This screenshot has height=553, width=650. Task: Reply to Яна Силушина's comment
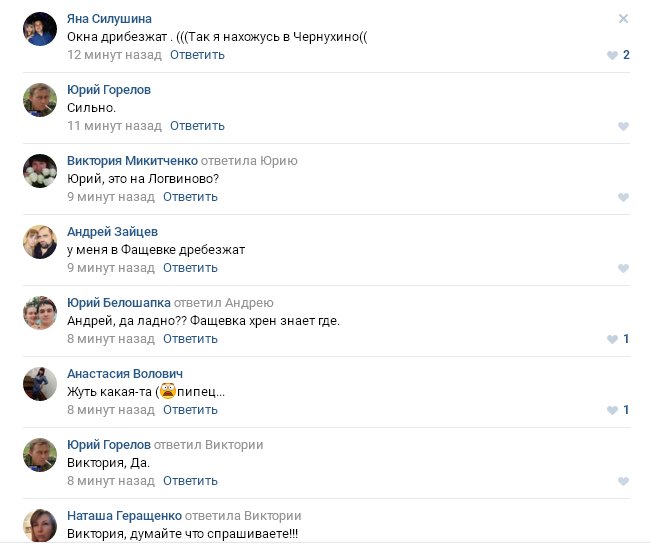pos(197,55)
